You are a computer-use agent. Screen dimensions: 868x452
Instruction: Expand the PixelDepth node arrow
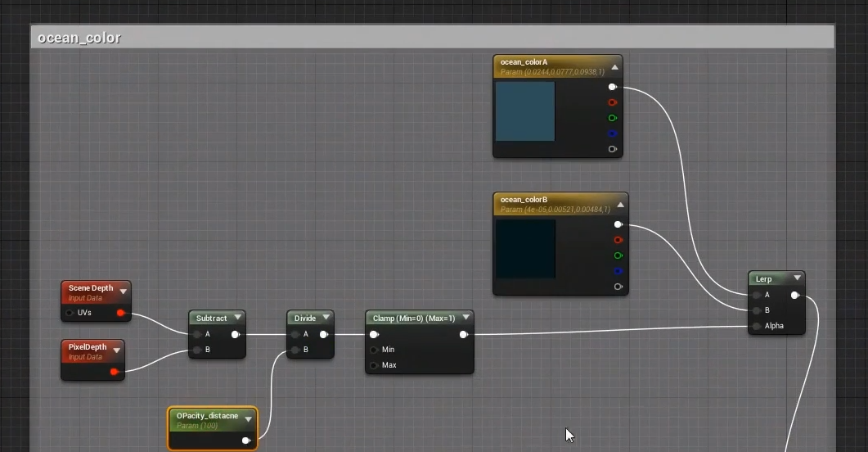click(x=117, y=350)
